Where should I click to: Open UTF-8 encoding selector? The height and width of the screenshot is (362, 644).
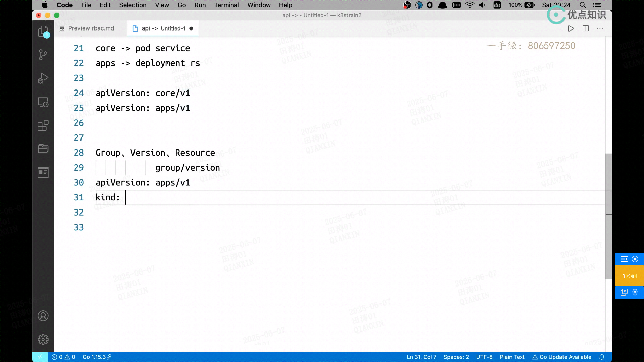[484, 357]
